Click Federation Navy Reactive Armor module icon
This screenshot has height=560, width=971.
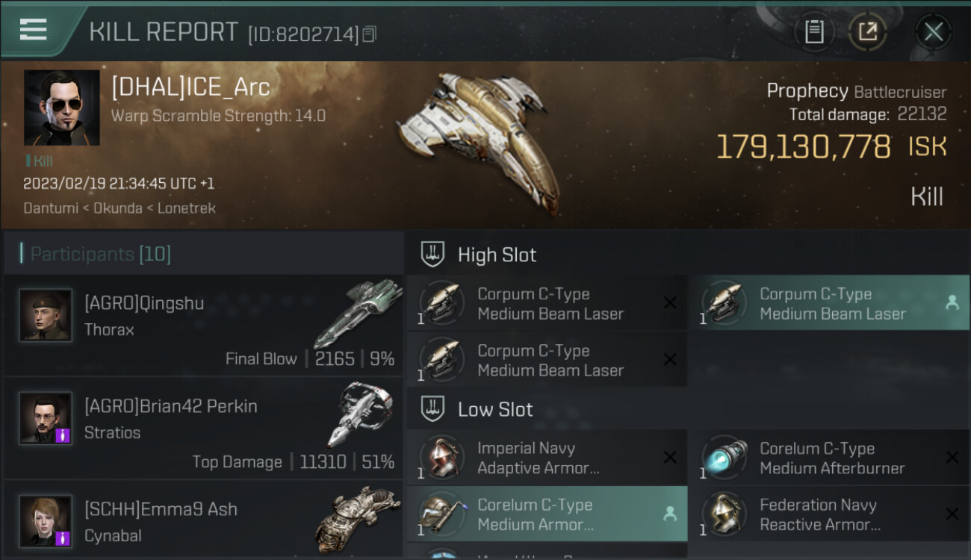(x=724, y=514)
